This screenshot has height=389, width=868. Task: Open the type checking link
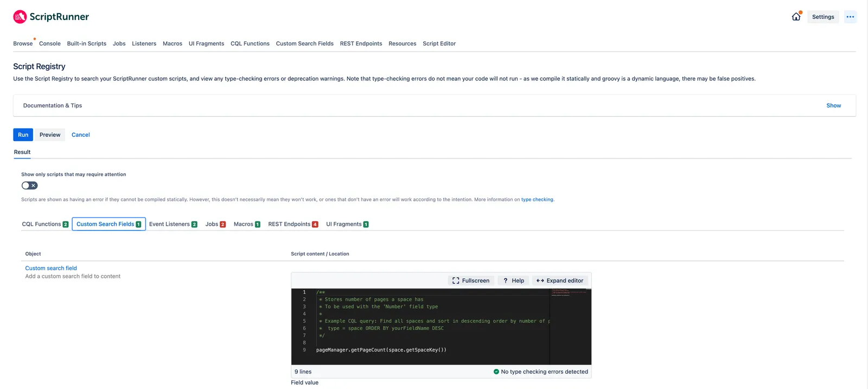[x=537, y=200]
